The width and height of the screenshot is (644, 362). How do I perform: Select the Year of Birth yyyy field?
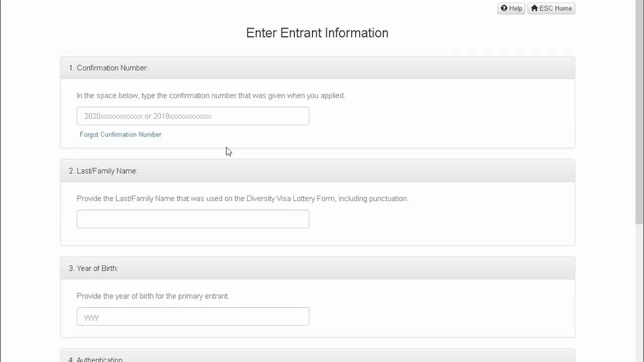(x=193, y=317)
